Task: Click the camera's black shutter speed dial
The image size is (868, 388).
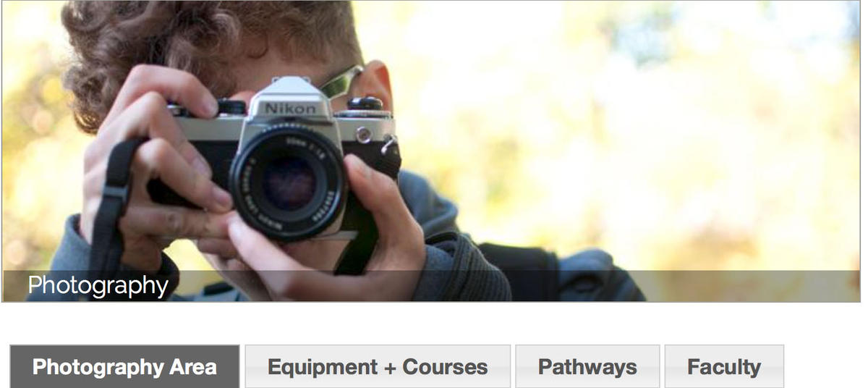Action: [x=232, y=107]
